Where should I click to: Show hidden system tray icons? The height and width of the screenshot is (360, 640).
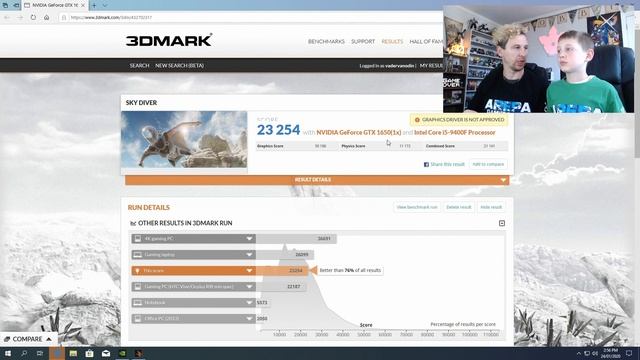(x=578, y=353)
